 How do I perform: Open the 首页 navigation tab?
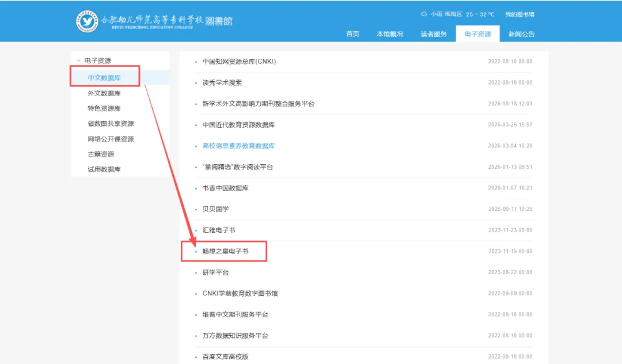click(x=352, y=34)
